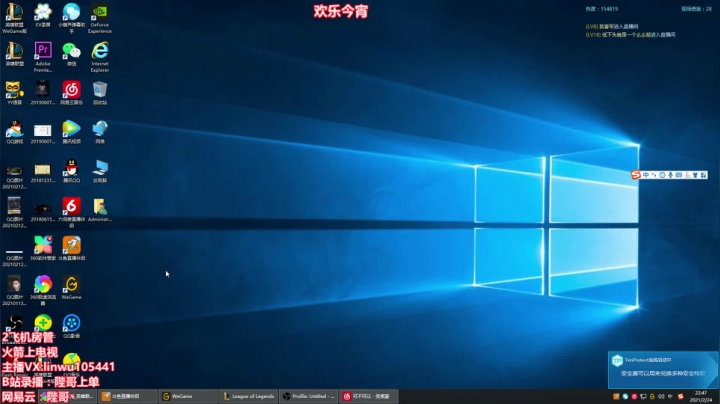Click the Sogou S icon in system tray
The height and width of the screenshot is (404, 720).
[681, 396]
